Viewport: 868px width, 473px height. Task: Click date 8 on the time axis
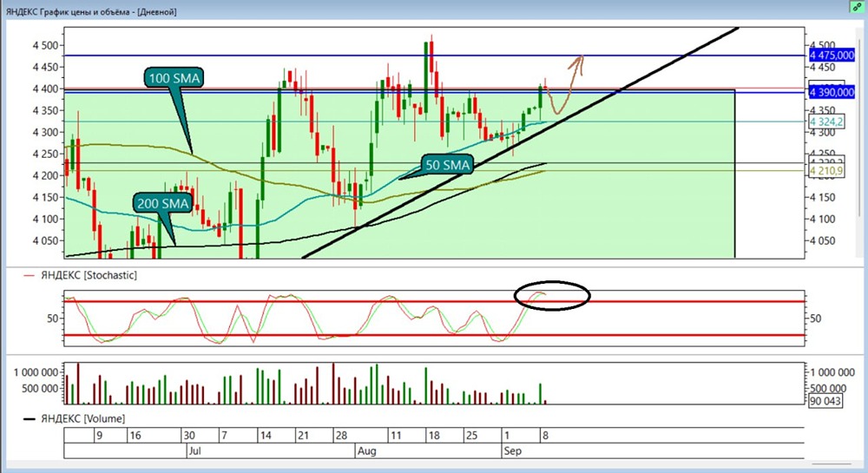pos(545,436)
